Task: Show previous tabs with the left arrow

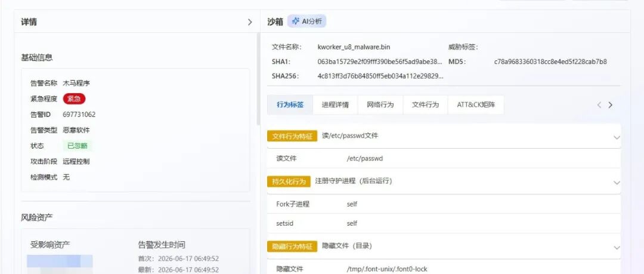Action: pyautogui.click(x=599, y=105)
